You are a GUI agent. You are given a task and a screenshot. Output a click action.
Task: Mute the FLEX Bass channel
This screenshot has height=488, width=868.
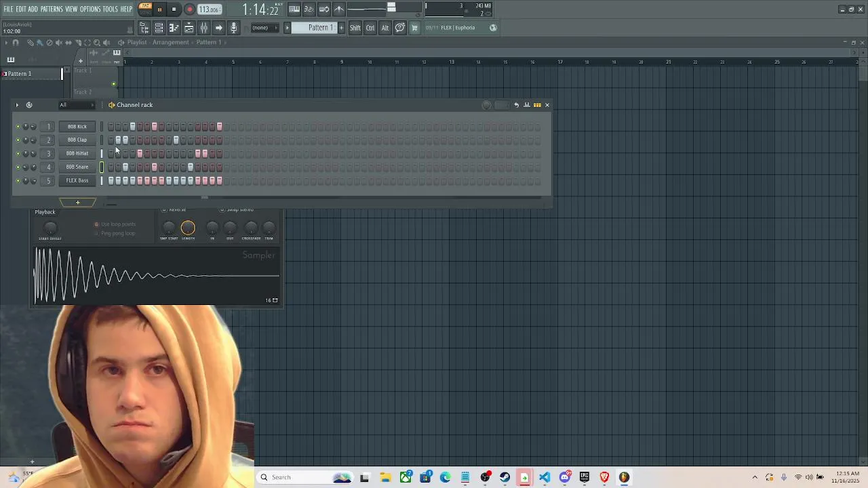point(18,181)
